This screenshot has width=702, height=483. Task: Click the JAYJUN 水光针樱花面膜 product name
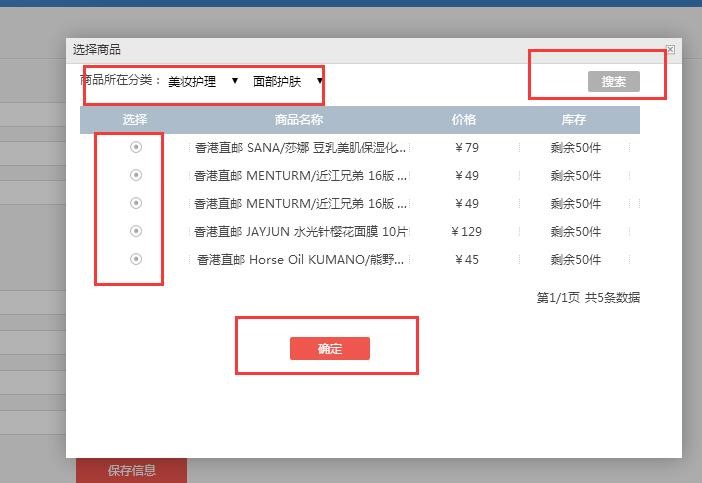point(299,232)
